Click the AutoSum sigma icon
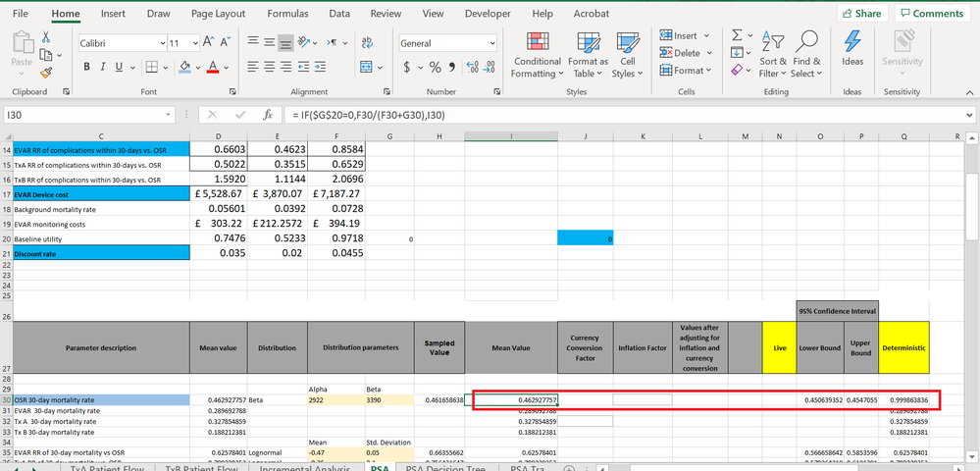The image size is (980, 471). [x=737, y=35]
